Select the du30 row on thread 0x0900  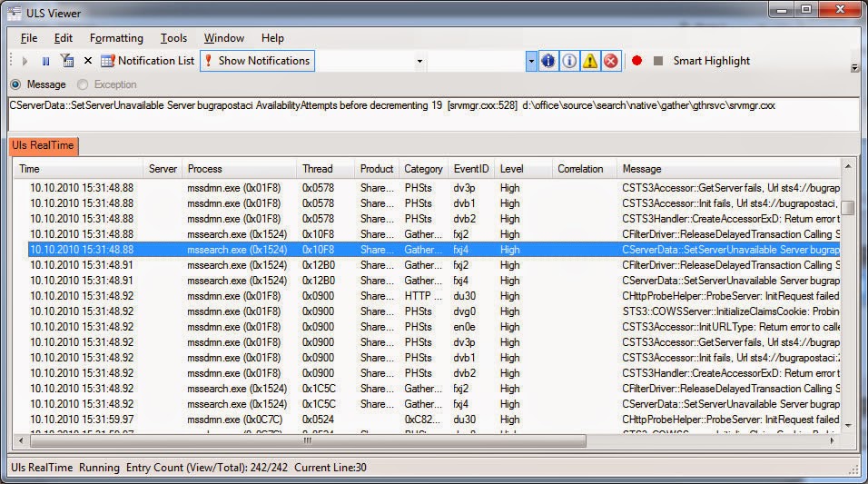pyautogui.click(x=434, y=296)
